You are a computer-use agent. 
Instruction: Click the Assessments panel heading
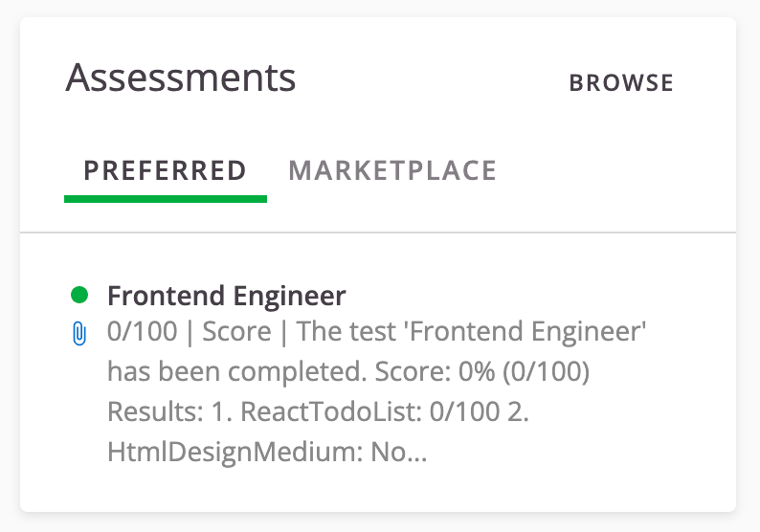(180, 78)
